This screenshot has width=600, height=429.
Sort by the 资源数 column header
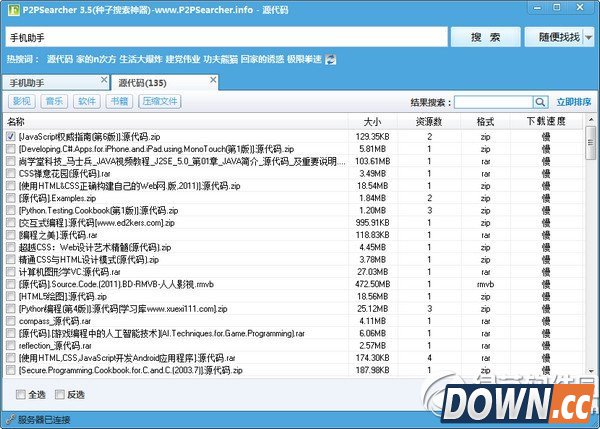pyautogui.click(x=429, y=122)
